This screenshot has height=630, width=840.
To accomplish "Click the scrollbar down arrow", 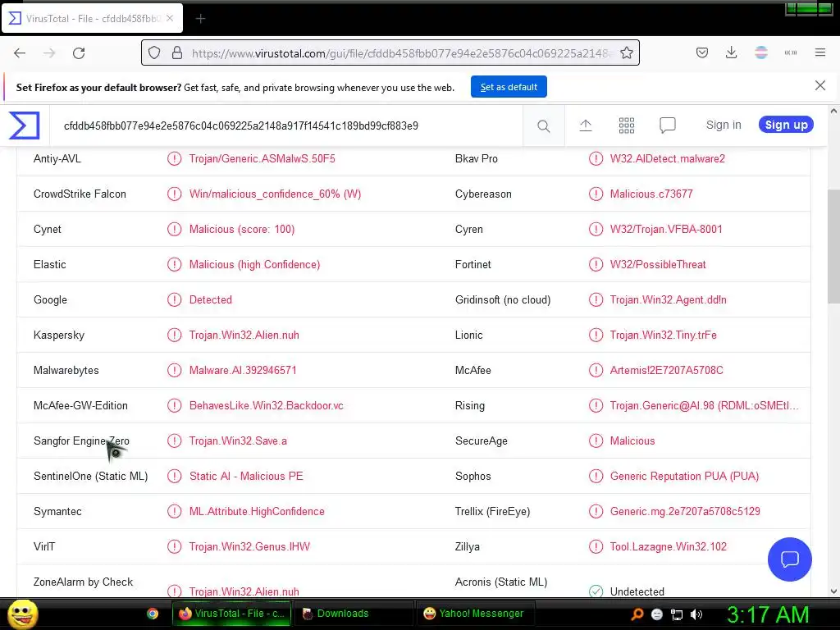I will [833, 591].
